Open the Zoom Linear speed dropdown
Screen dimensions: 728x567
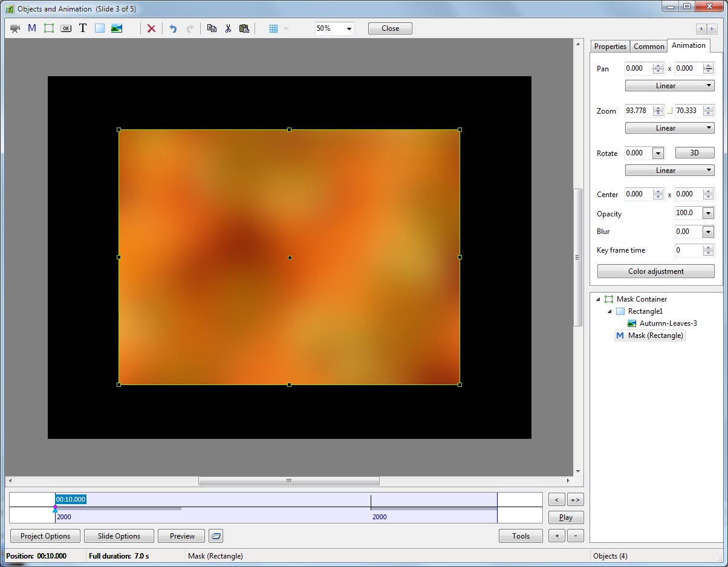click(669, 128)
